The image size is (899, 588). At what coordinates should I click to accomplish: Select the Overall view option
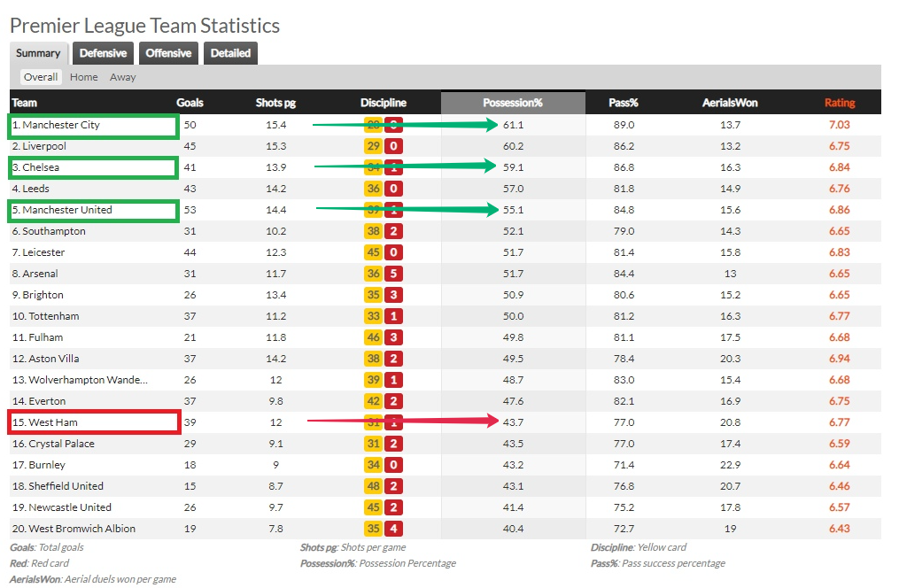point(41,77)
